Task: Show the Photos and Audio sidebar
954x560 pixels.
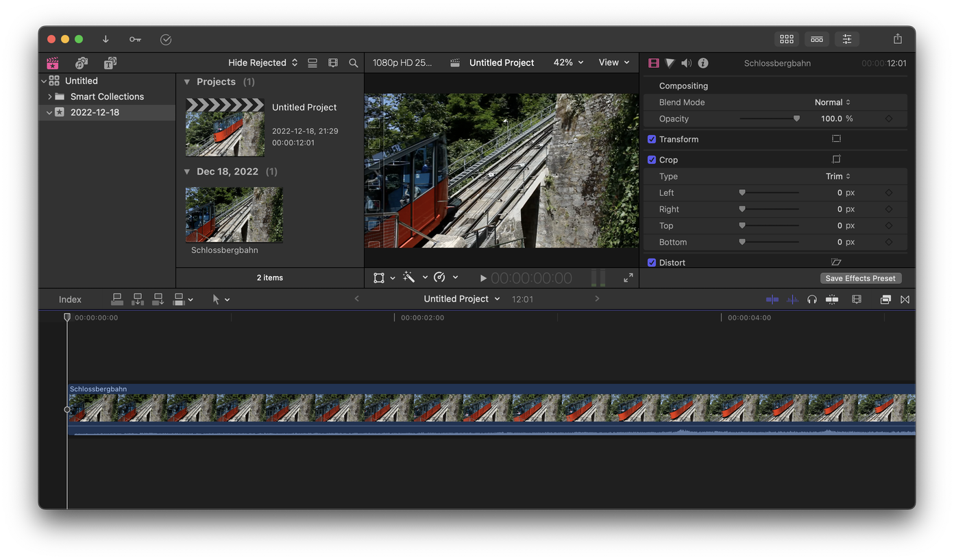Action: [x=82, y=63]
